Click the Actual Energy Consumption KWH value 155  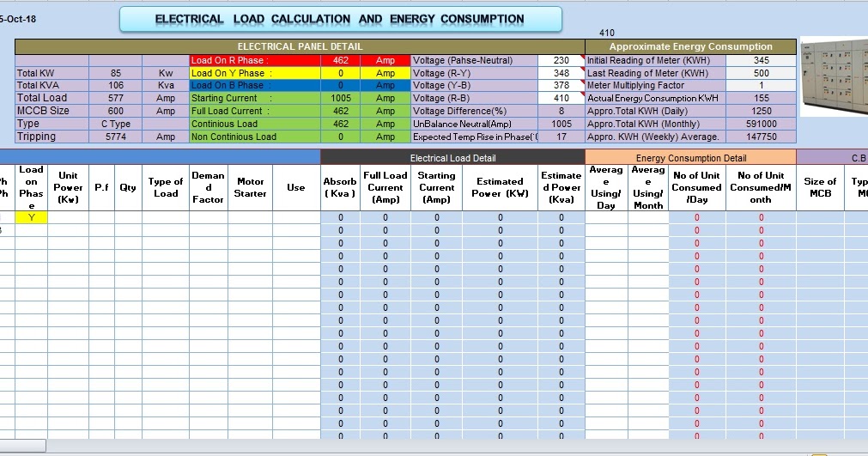click(762, 98)
